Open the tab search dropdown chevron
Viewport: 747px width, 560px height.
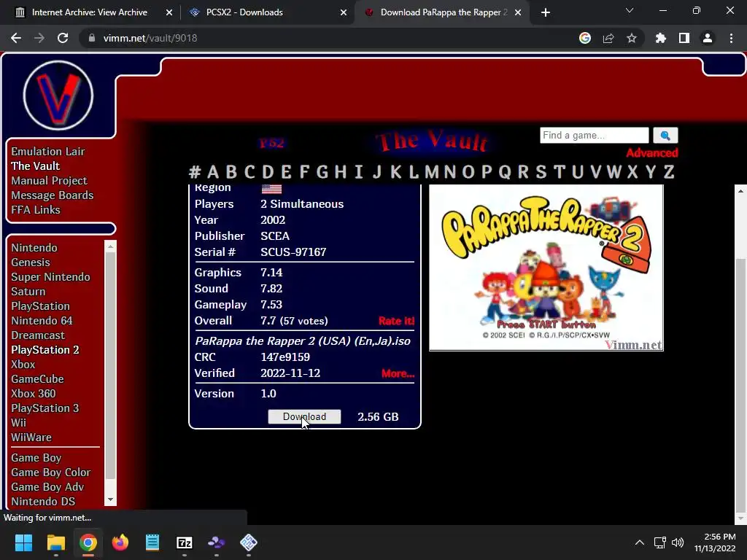630,10
